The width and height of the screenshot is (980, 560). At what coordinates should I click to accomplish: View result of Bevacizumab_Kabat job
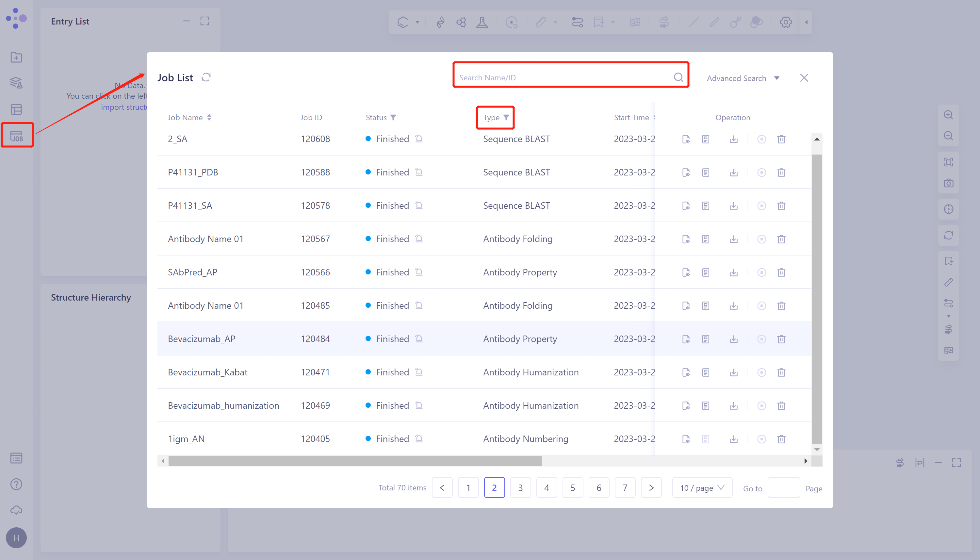pyautogui.click(x=686, y=372)
